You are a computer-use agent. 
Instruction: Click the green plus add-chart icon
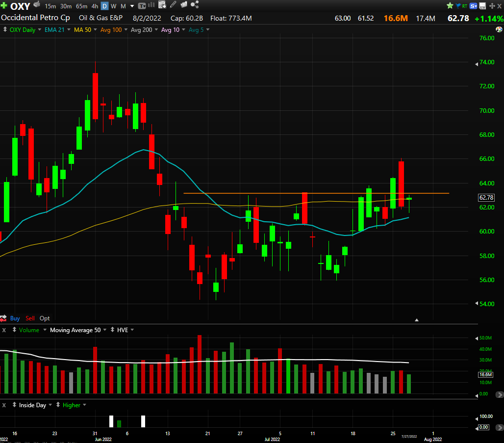click(4, 5)
